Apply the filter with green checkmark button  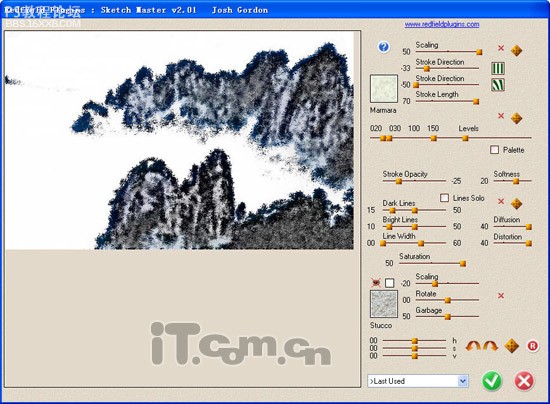point(492,381)
